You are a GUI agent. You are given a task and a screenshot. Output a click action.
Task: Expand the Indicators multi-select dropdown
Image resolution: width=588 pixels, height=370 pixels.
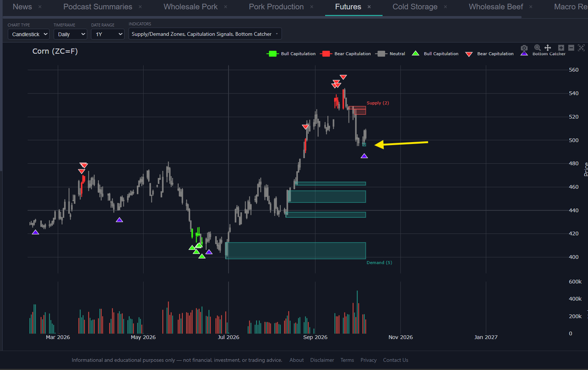(205, 34)
